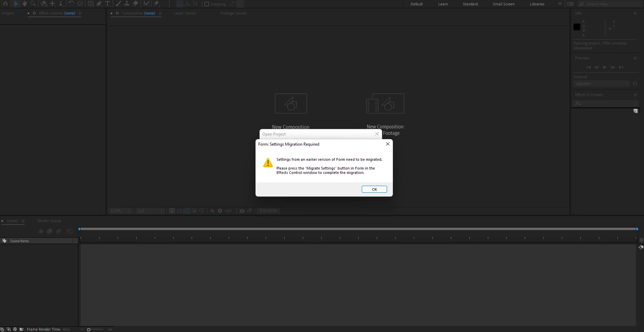
Task: Open the Effects & Presets panel menu
Action: (635, 95)
